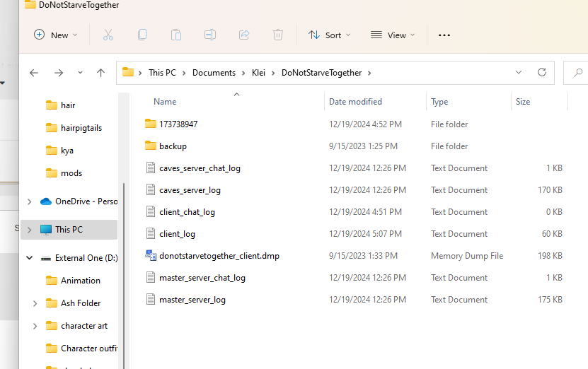This screenshot has height=369, width=588.
Task: Click the Paste clipboard icon
Action: (176, 35)
